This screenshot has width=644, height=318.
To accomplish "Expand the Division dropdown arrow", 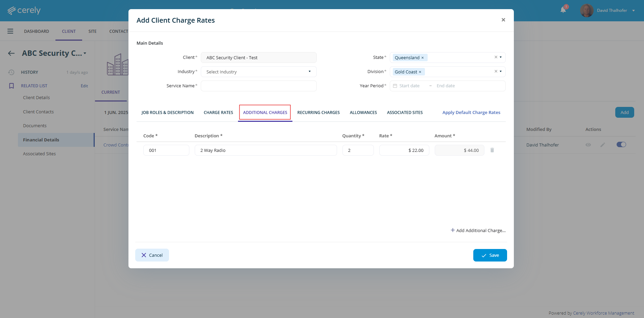I will click(x=501, y=71).
